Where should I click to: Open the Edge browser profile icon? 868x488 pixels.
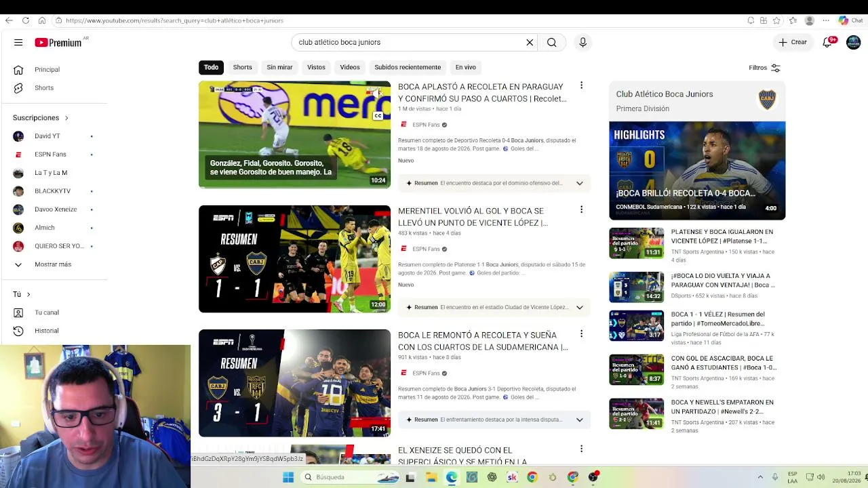tap(809, 20)
